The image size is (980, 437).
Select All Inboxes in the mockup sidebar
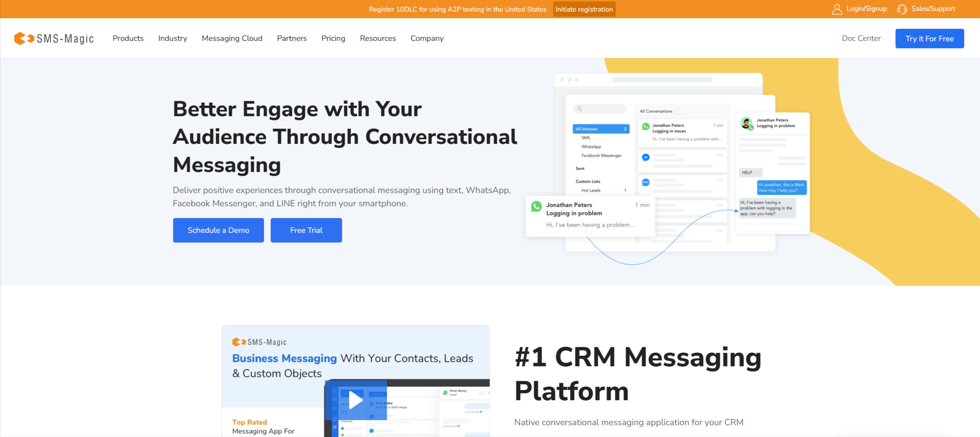pyautogui.click(x=601, y=129)
